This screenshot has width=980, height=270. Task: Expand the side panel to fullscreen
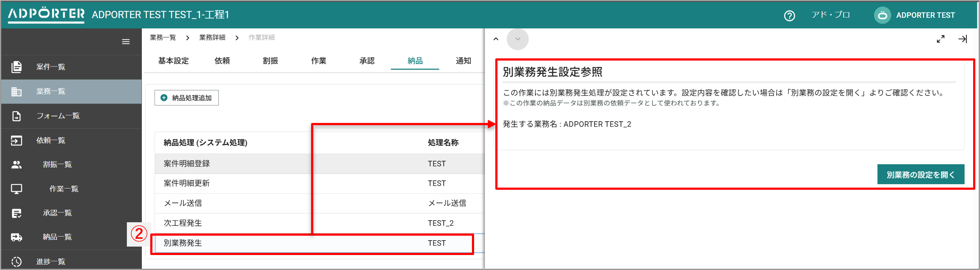click(x=940, y=39)
